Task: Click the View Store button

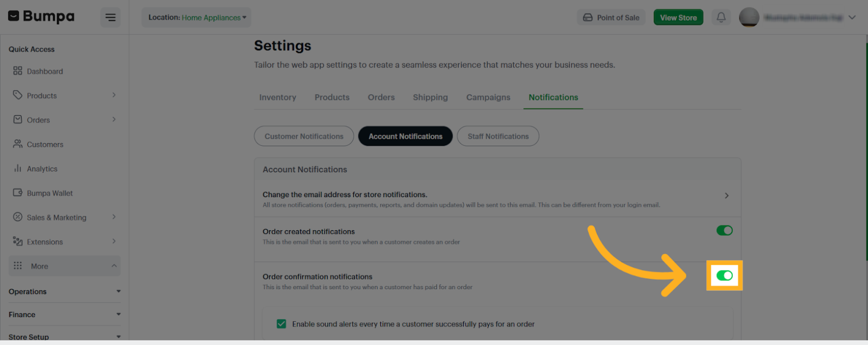Action: (678, 17)
